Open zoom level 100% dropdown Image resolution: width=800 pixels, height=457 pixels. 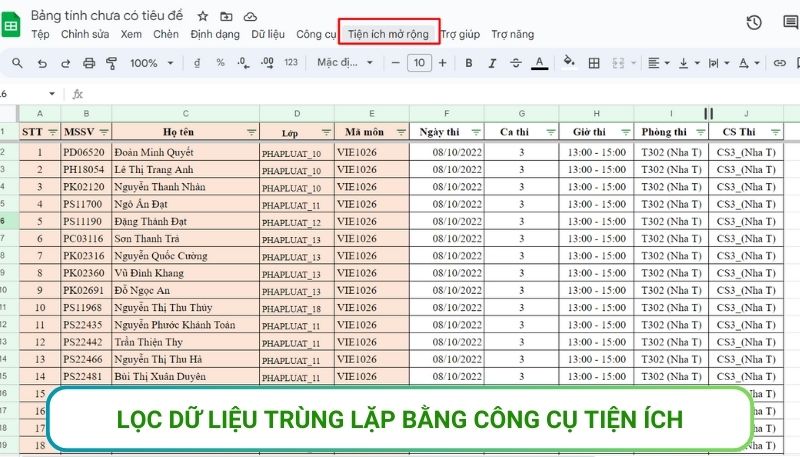click(x=152, y=63)
